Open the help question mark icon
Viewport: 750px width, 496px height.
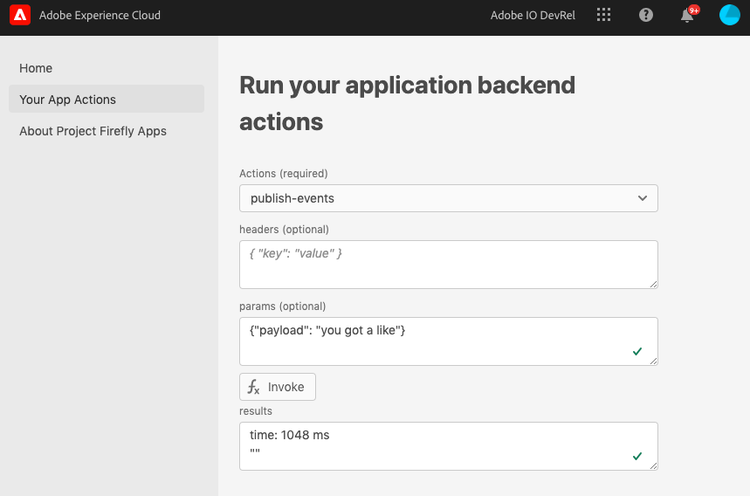(x=646, y=16)
